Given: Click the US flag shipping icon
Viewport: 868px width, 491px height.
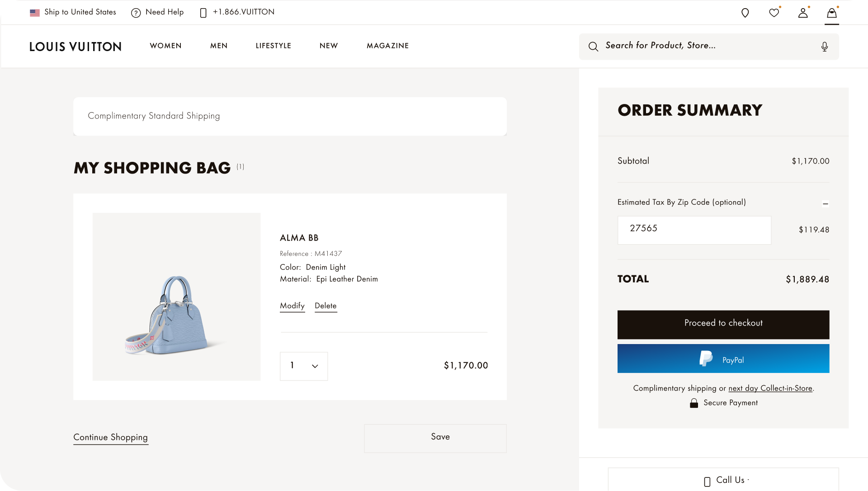Looking at the screenshot, I should tap(35, 13).
